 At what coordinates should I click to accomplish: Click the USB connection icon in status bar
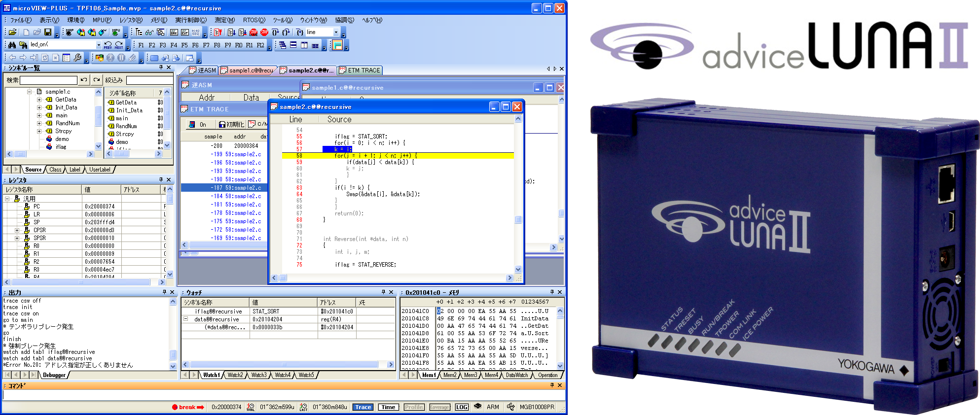coord(511,407)
